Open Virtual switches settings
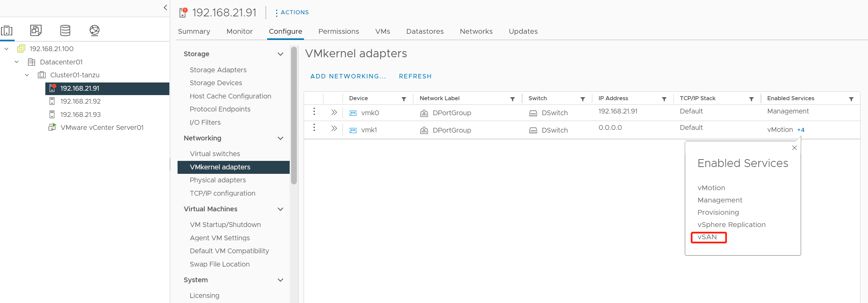Image resolution: width=868 pixels, height=303 pixels. coord(215,154)
